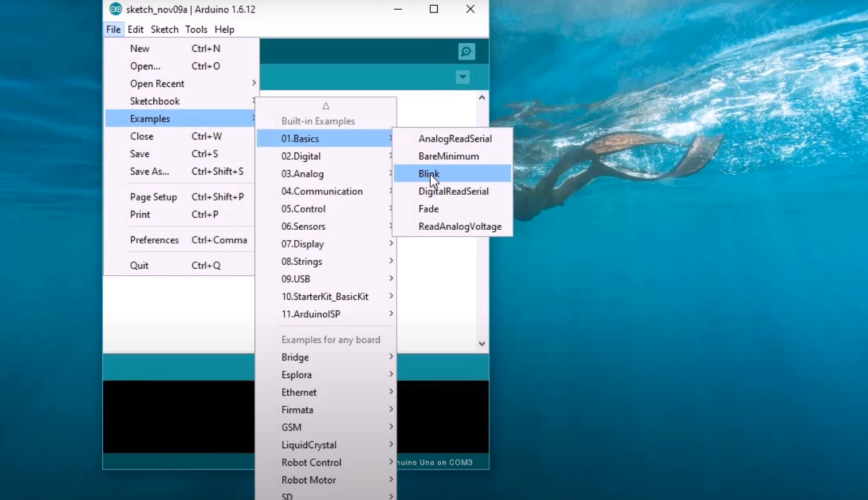Viewport: 868px width, 500px height.
Task: Open the Sketchbook submenu
Action: pos(155,101)
